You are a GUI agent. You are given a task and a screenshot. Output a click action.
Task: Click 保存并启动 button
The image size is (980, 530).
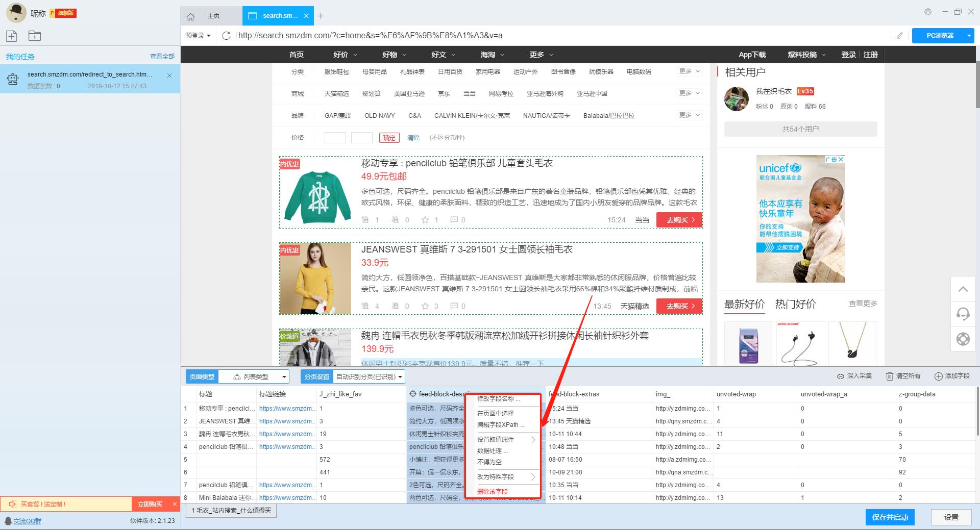tap(890, 517)
